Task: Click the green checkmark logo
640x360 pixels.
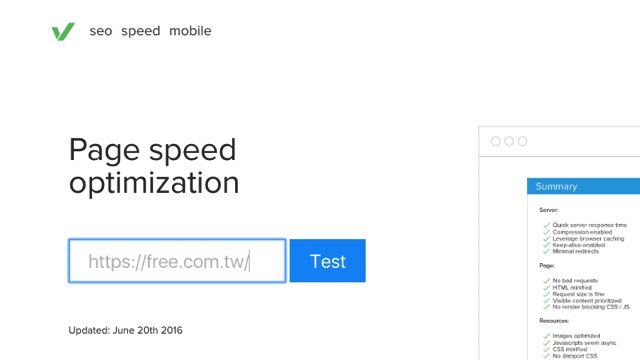Action: (63, 31)
